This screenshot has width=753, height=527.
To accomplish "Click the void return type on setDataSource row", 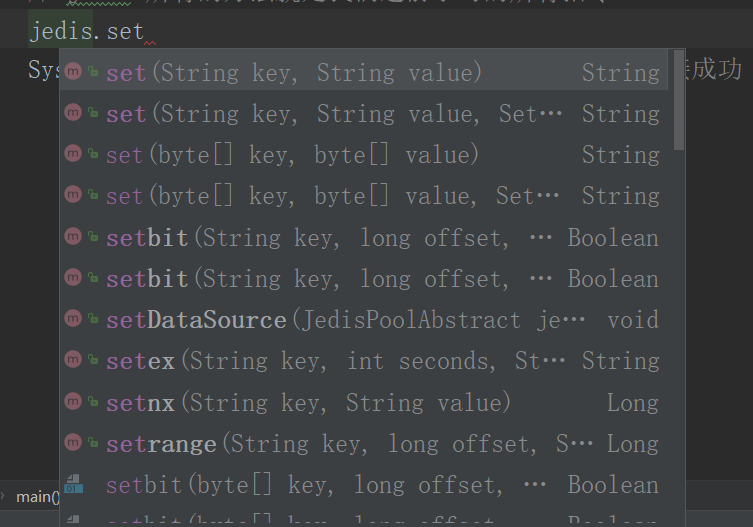I will (633, 320).
